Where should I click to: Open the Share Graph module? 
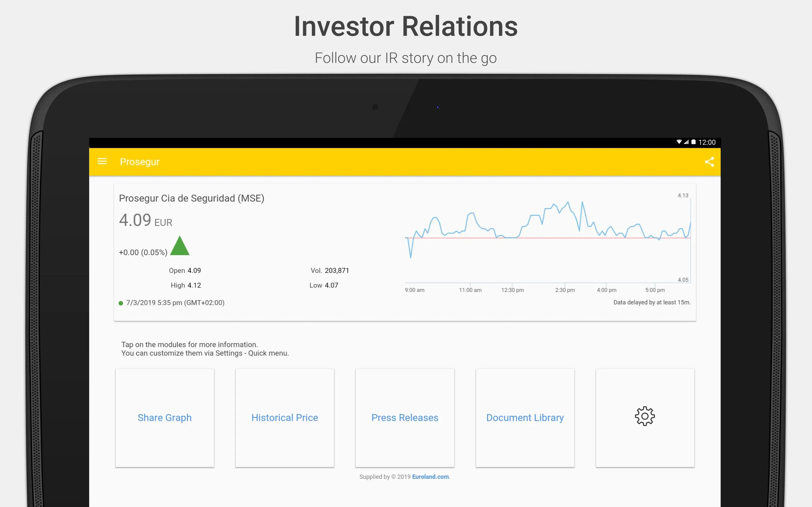tap(164, 417)
